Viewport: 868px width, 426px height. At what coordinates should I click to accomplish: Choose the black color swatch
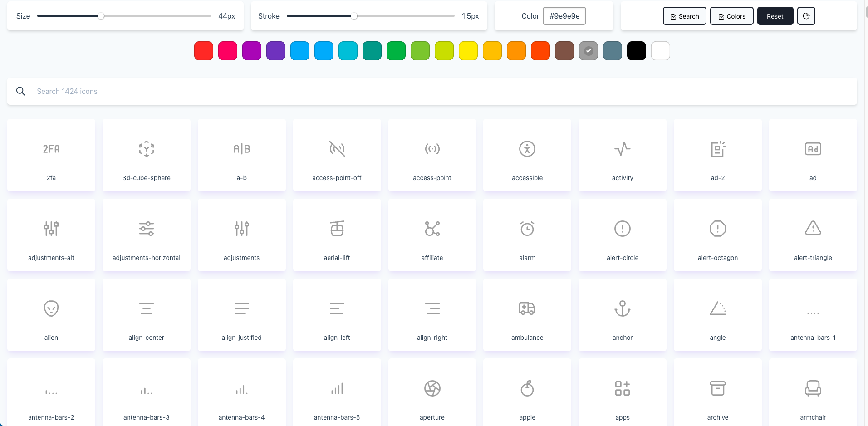(x=637, y=51)
